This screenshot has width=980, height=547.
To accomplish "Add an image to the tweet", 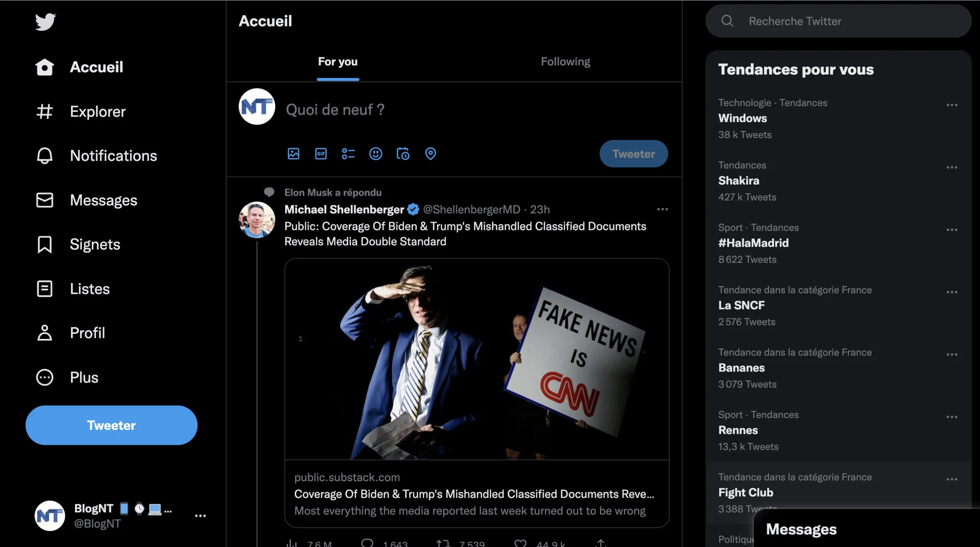I will coord(294,154).
